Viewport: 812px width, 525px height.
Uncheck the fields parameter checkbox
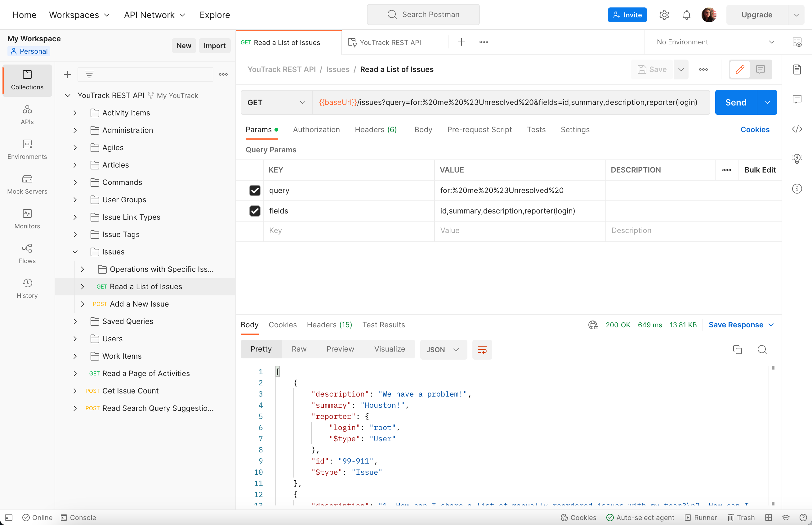point(255,211)
